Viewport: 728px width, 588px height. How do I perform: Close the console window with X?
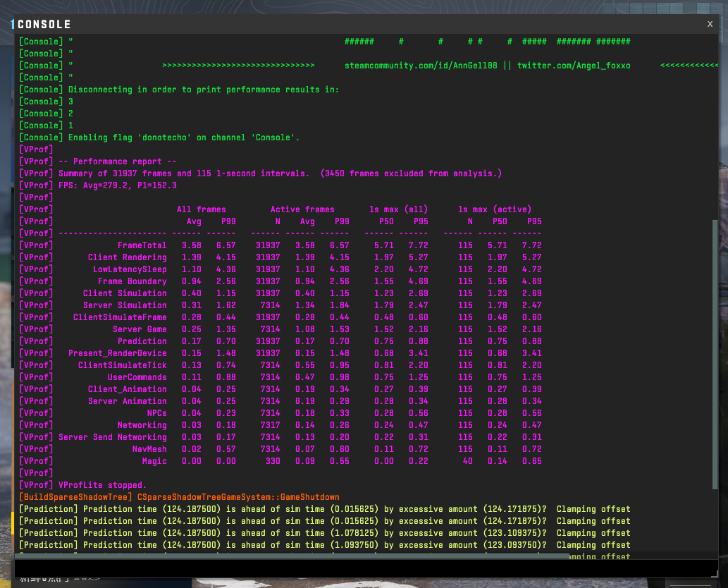click(710, 23)
